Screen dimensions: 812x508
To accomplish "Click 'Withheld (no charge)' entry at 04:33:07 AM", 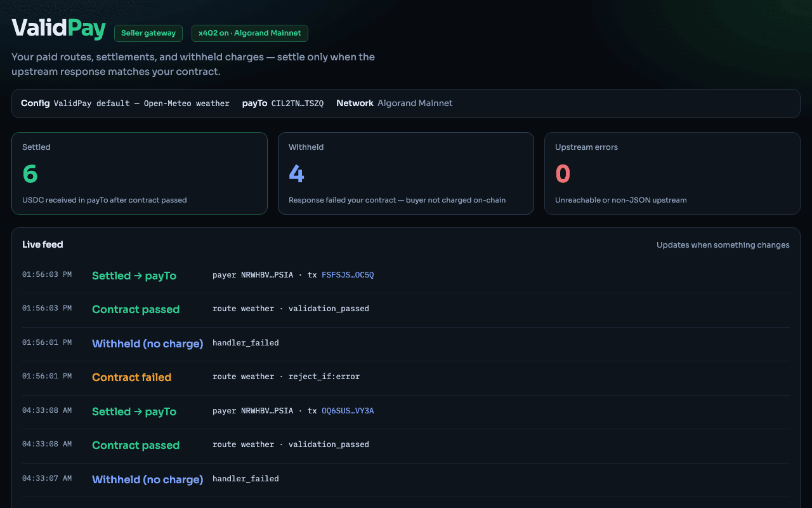I will click(x=147, y=479).
